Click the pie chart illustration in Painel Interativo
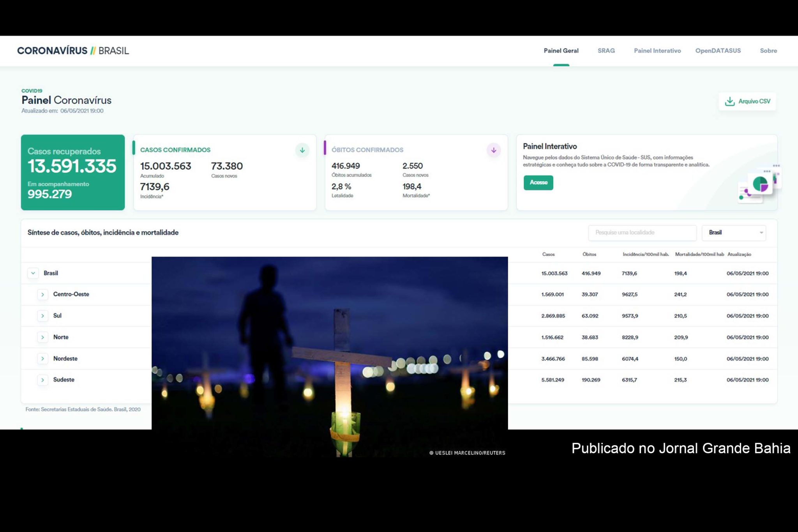Screen dimensions: 798x532 759,184
